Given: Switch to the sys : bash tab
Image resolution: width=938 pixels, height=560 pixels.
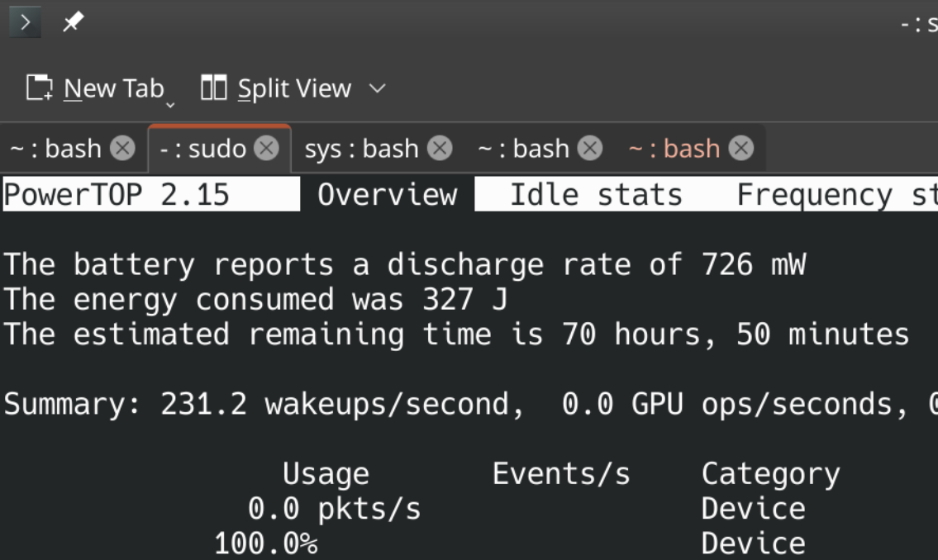Looking at the screenshot, I should point(361,149).
